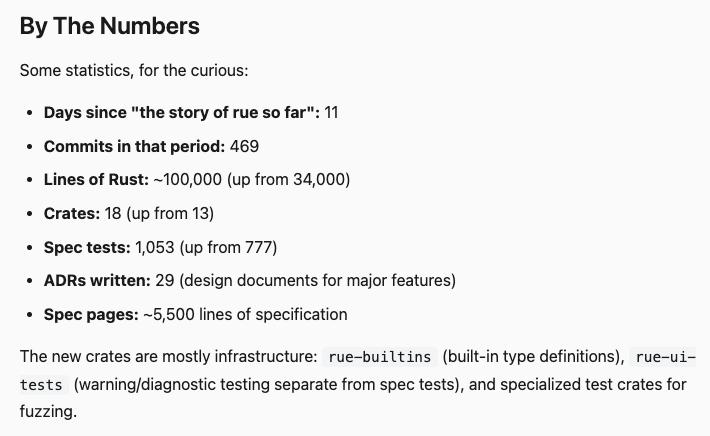The image size is (710, 436).
Task: Click the "ADRs written:" label
Action: [97, 281]
